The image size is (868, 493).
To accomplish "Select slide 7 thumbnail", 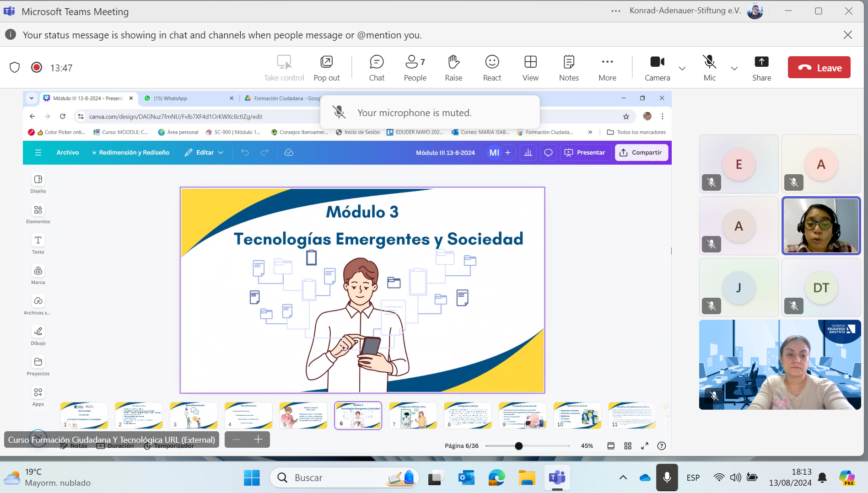I will (x=413, y=416).
